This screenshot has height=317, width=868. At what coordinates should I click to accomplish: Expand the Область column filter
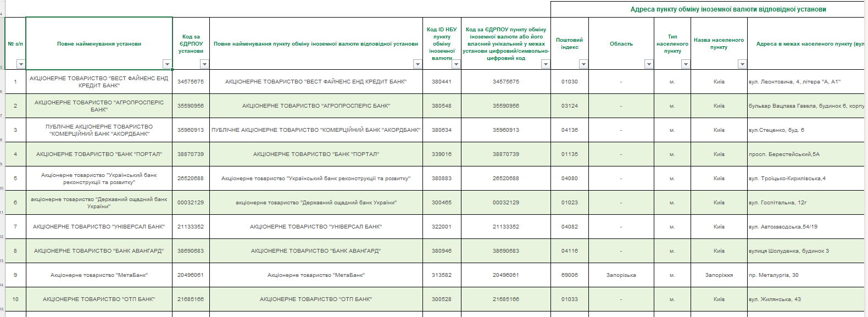649,64
